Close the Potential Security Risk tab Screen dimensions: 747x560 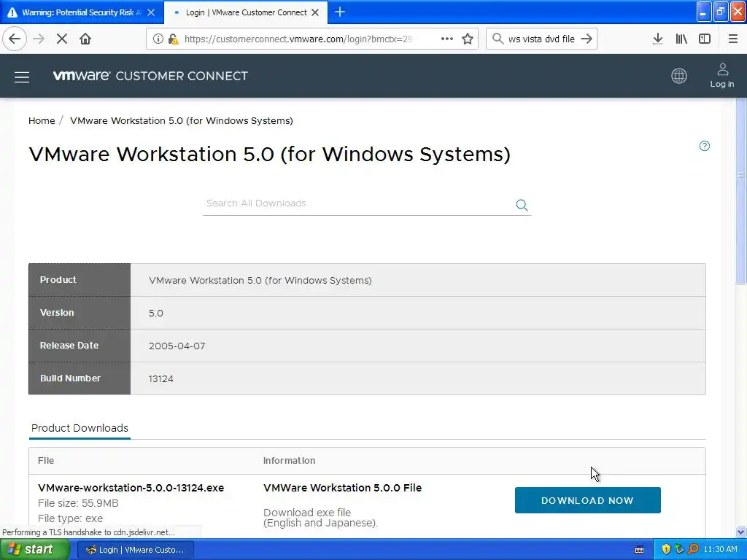point(151,12)
